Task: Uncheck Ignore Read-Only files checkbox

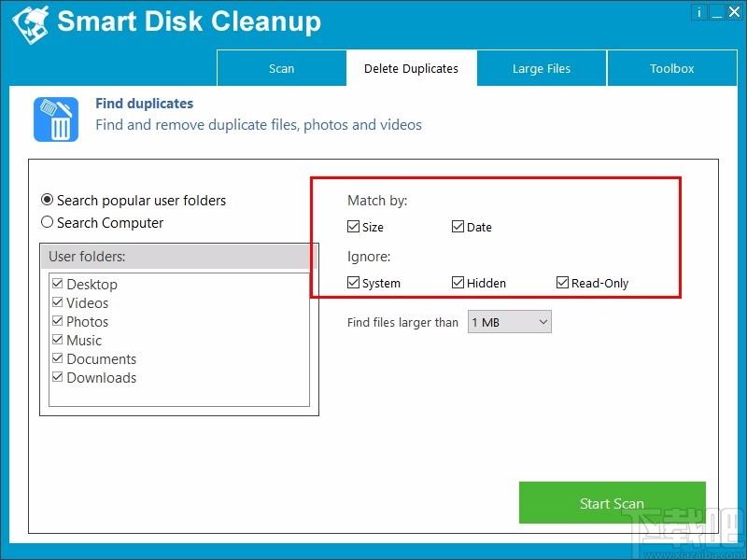Action: (x=563, y=283)
